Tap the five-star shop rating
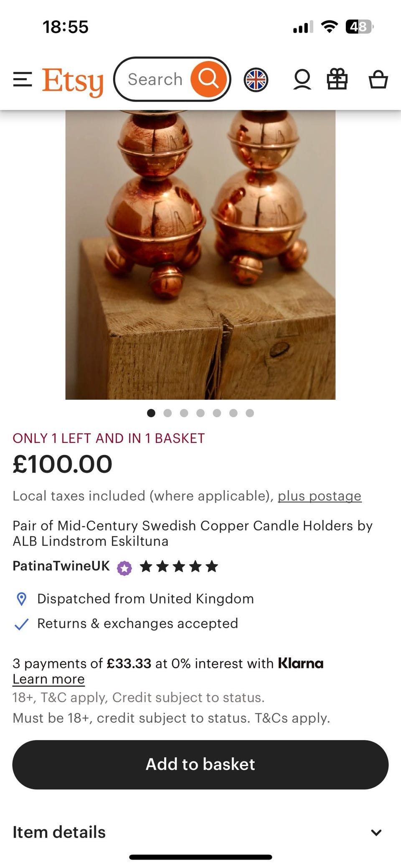 coord(179,567)
